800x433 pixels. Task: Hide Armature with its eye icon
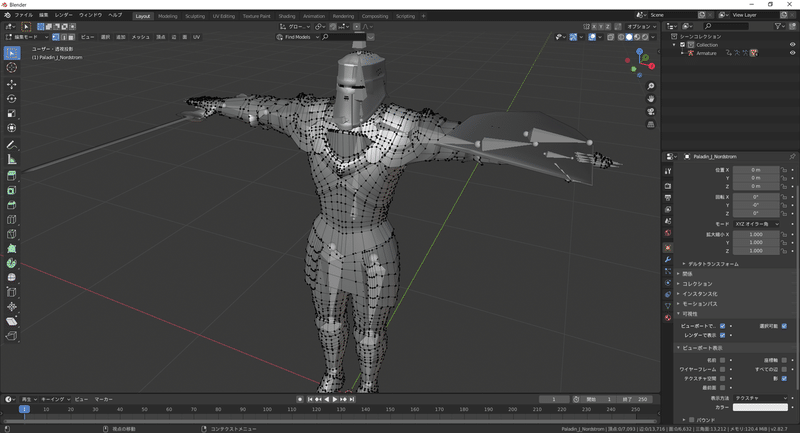[792, 53]
